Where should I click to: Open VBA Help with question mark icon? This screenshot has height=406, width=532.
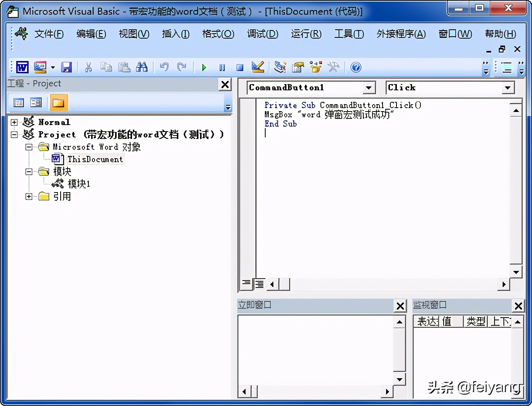pos(356,67)
